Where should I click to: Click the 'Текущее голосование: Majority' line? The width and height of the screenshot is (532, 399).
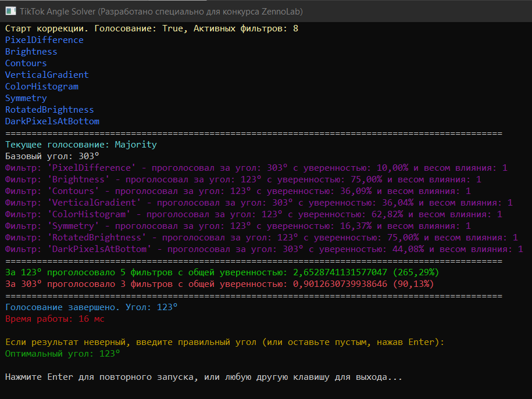(81, 145)
